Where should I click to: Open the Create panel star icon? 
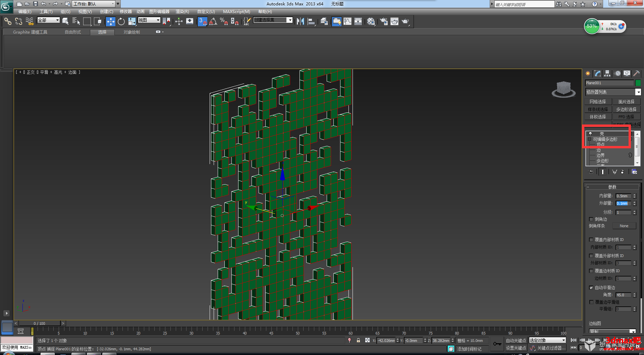click(x=588, y=73)
